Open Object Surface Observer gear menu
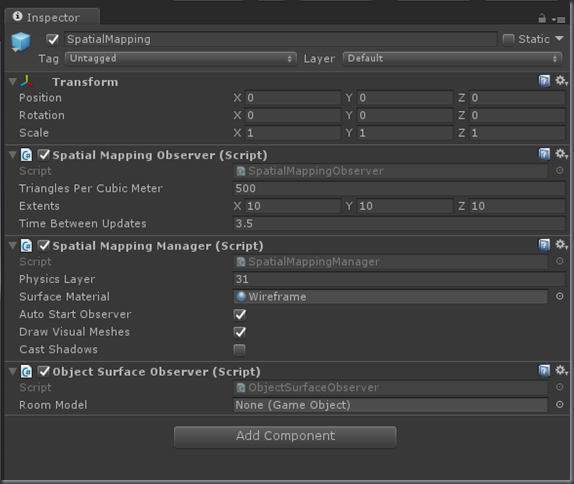574x484 pixels. 561,371
